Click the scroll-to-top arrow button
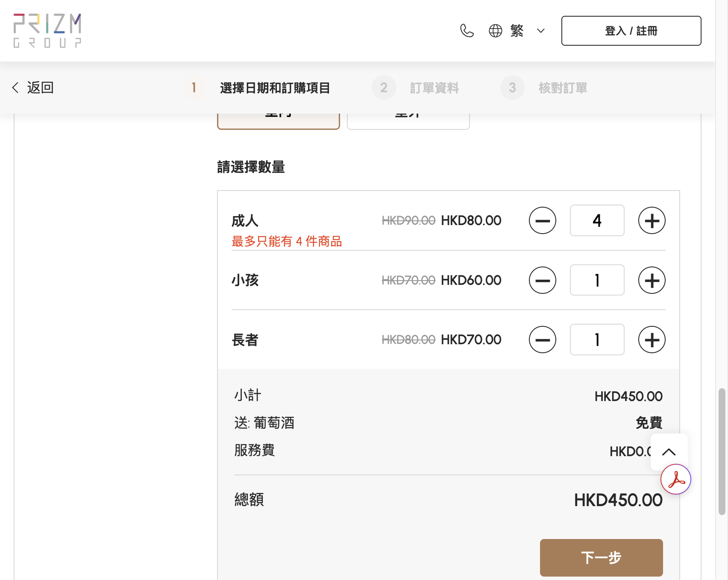The width and height of the screenshot is (728, 580). (x=669, y=452)
